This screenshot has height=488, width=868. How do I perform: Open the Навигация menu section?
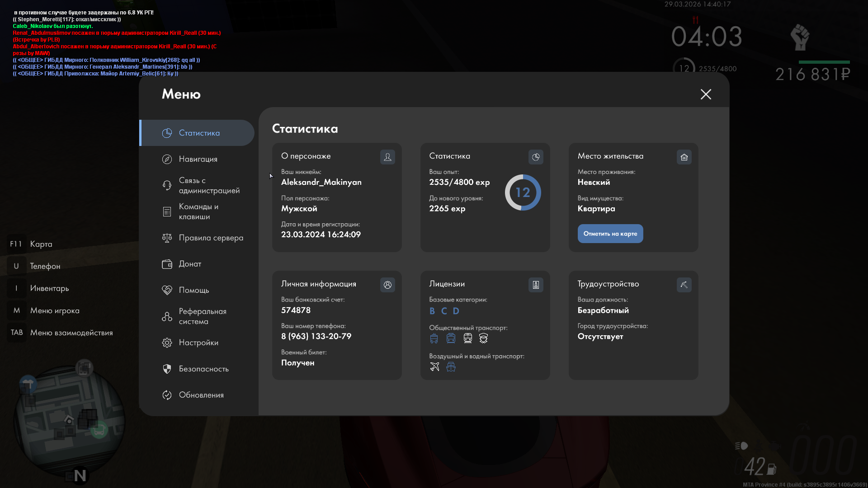point(198,159)
